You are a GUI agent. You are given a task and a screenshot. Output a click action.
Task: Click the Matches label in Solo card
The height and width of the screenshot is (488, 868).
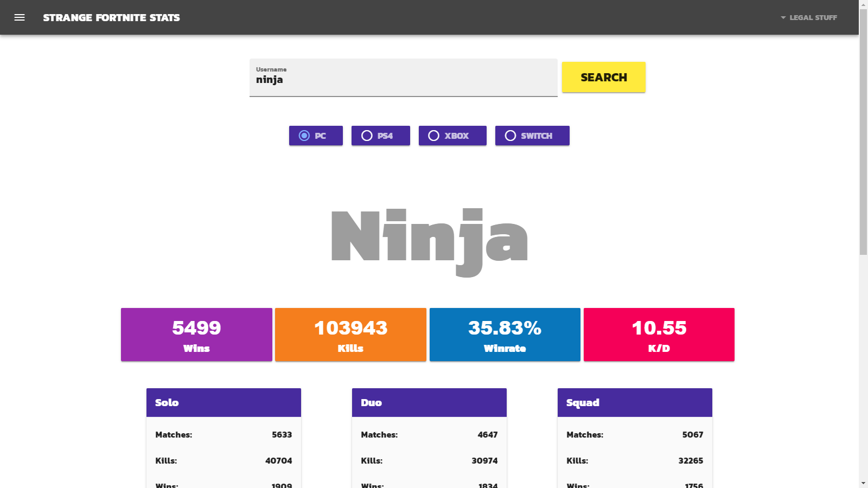(x=174, y=435)
